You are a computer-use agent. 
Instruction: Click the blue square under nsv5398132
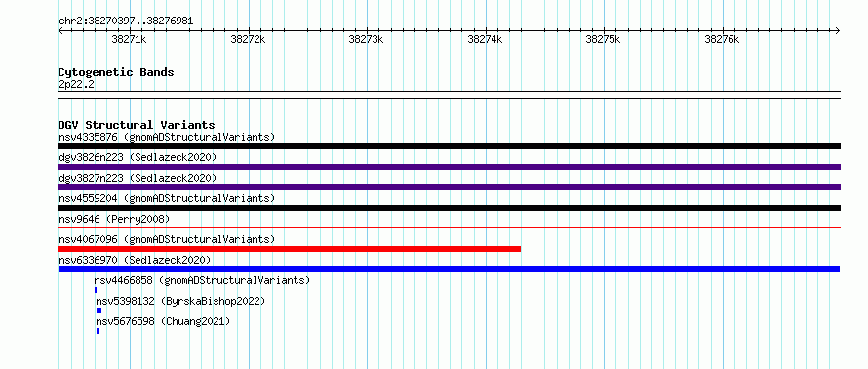(99, 310)
